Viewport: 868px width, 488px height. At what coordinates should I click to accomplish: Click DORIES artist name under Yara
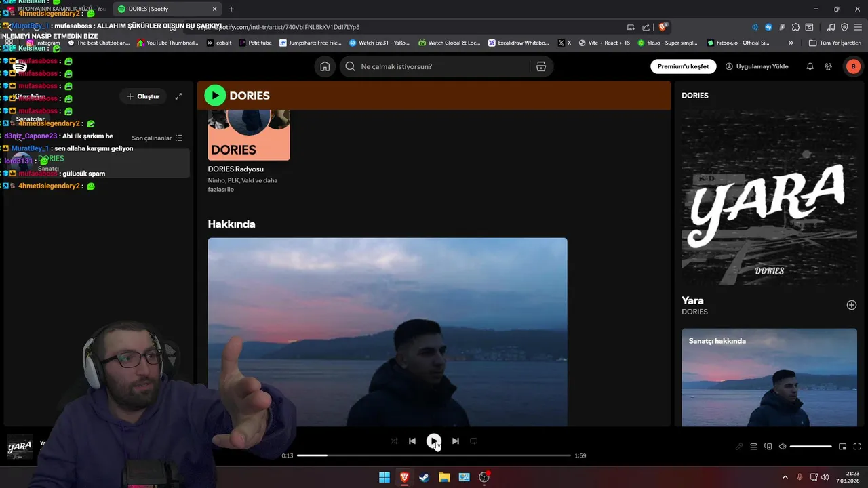pyautogui.click(x=694, y=312)
